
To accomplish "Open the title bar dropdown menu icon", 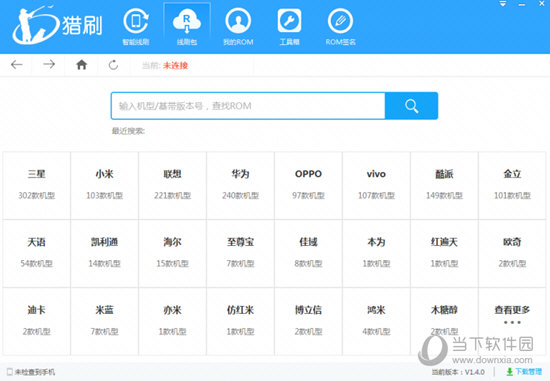I will tap(503, 4).
